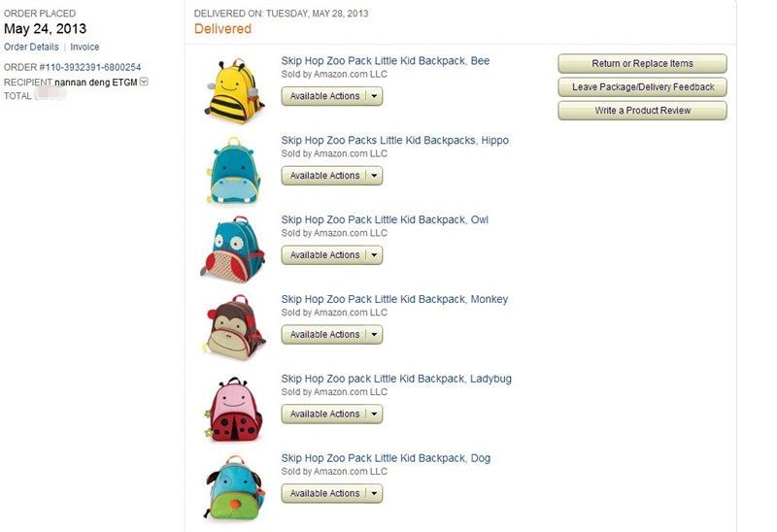
Task: Click the Write a Product Review button
Action: click(x=642, y=111)
